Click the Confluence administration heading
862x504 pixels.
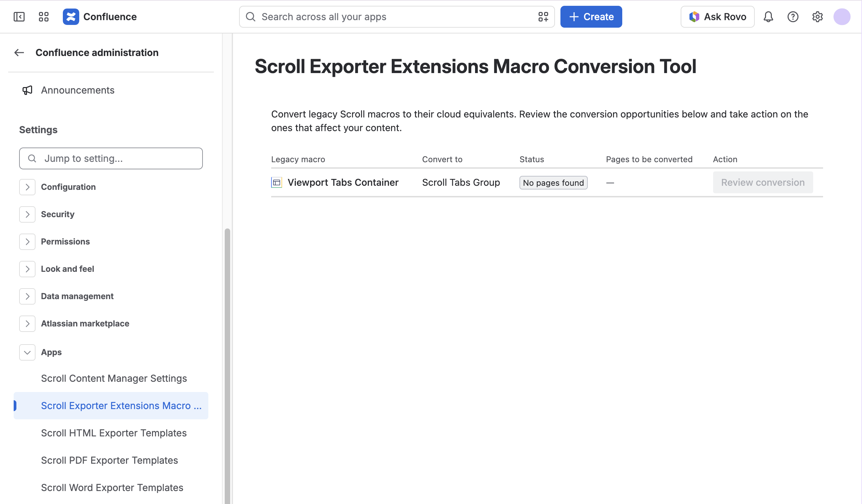pyautogui.click(x=97, y=53)
